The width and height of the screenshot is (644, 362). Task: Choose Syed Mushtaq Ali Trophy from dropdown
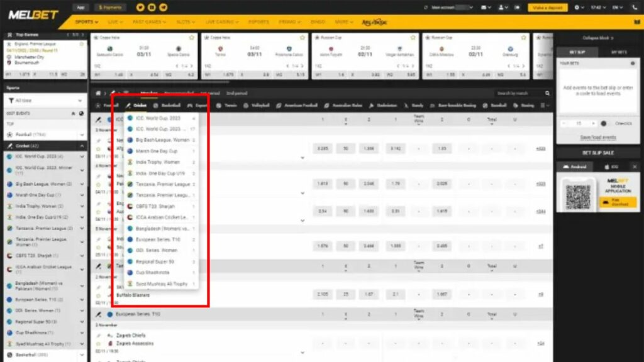click(x=162, y=284)
